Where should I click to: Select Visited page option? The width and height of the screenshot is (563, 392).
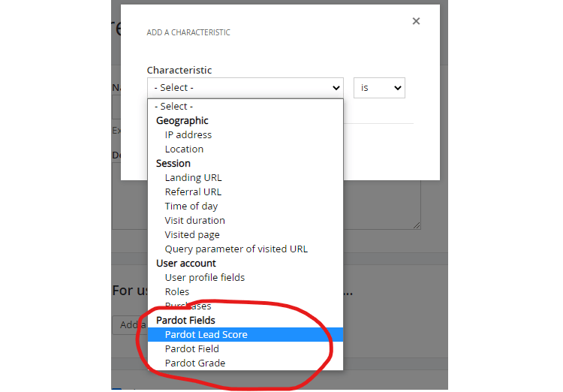(x=192, y=235)
